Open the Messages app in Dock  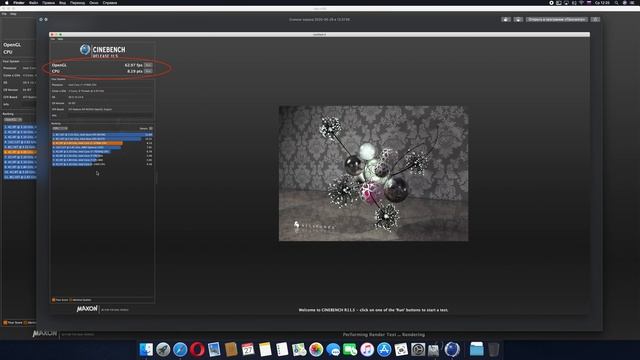[x=333, y=349]
